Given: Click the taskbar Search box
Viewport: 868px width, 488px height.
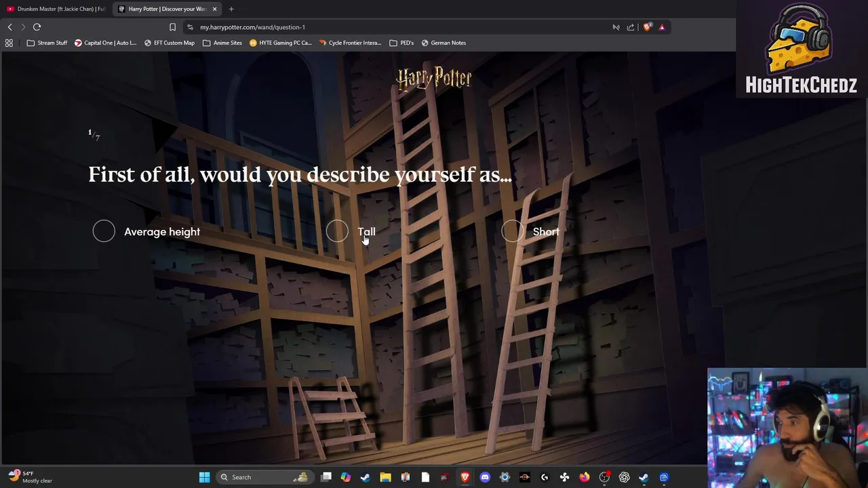Looking at the screenshot, I should tap(264, 477).
